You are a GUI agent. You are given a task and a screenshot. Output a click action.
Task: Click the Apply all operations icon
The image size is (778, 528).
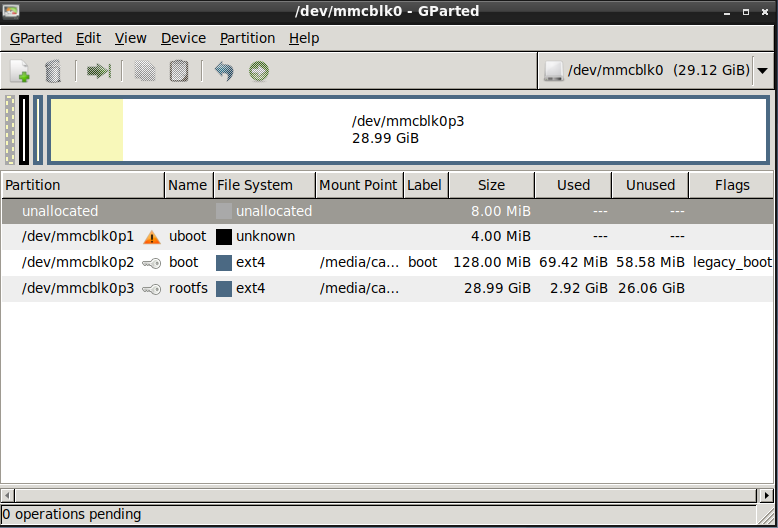coord(259,71)
